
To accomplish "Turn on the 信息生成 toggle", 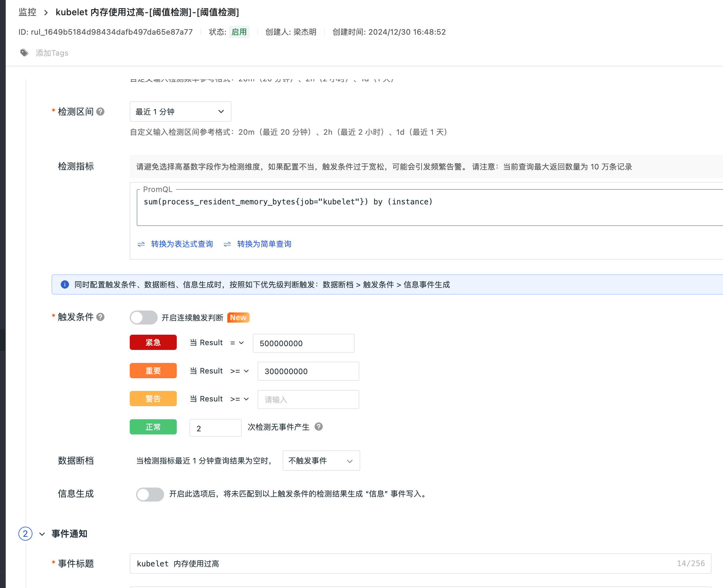I will tap(150, 494).
